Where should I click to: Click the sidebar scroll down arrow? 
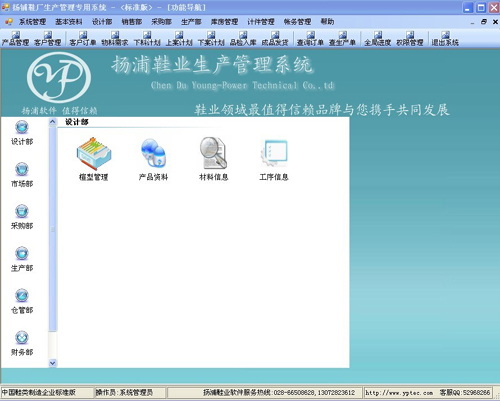pyautogui.click(x=52, y=363)
